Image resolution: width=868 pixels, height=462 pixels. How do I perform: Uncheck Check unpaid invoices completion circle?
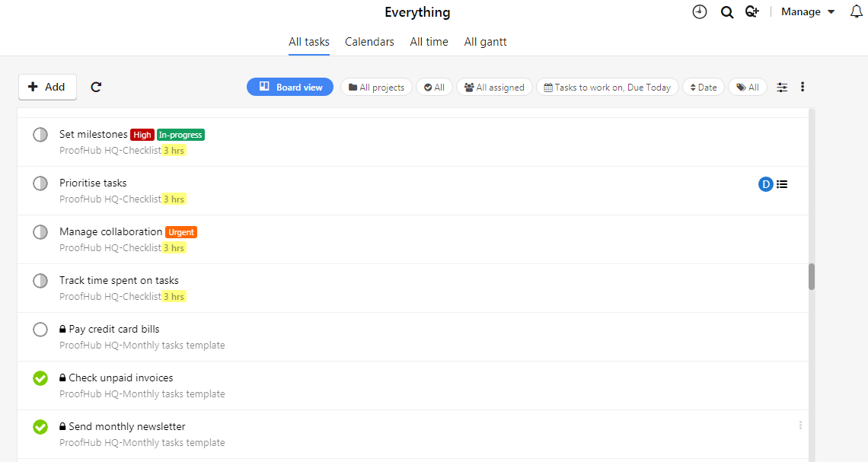(40, 378)
